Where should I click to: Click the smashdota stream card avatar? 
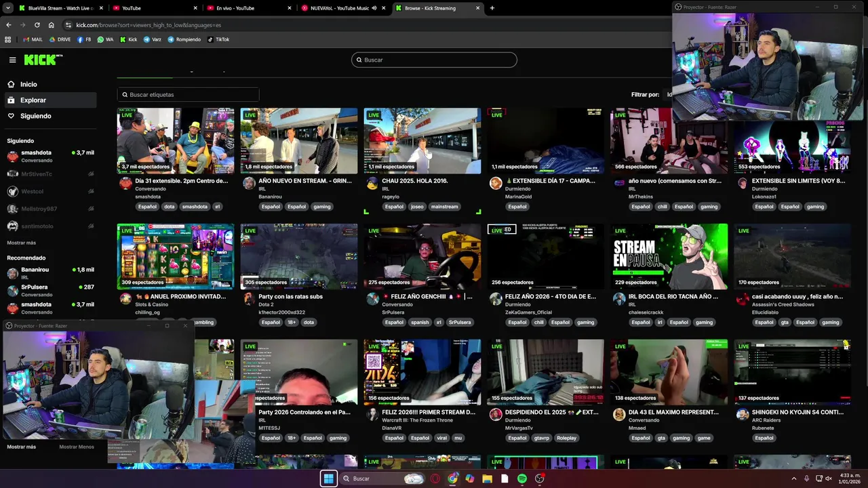click(125, 183)
